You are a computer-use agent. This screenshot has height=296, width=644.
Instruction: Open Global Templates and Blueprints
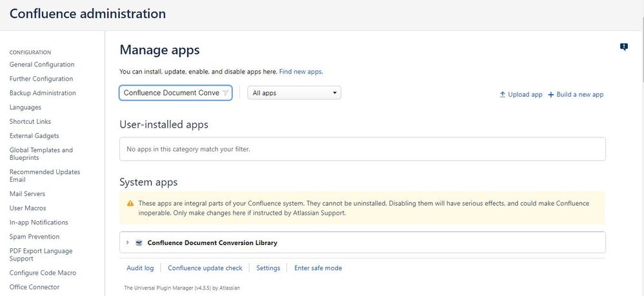pos(41,154)
